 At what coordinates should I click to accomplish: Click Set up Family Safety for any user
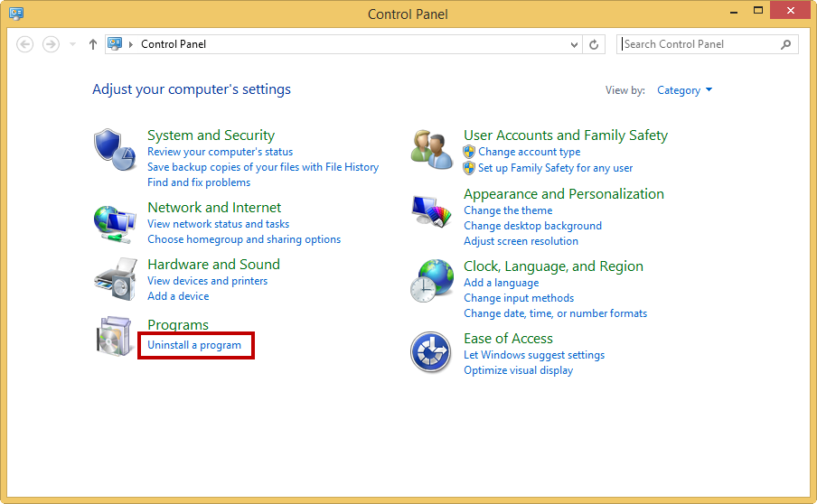tap(556, 168)
